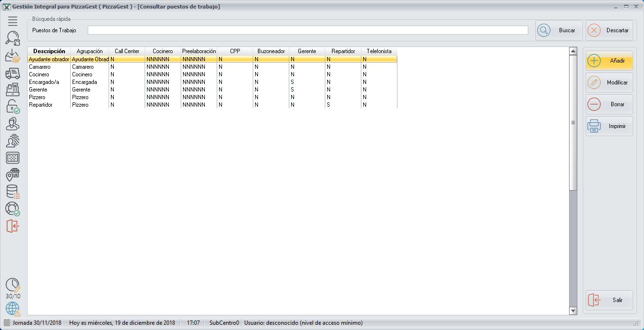
Task: Click the database list sidebar icon
Action: [13, 192]
